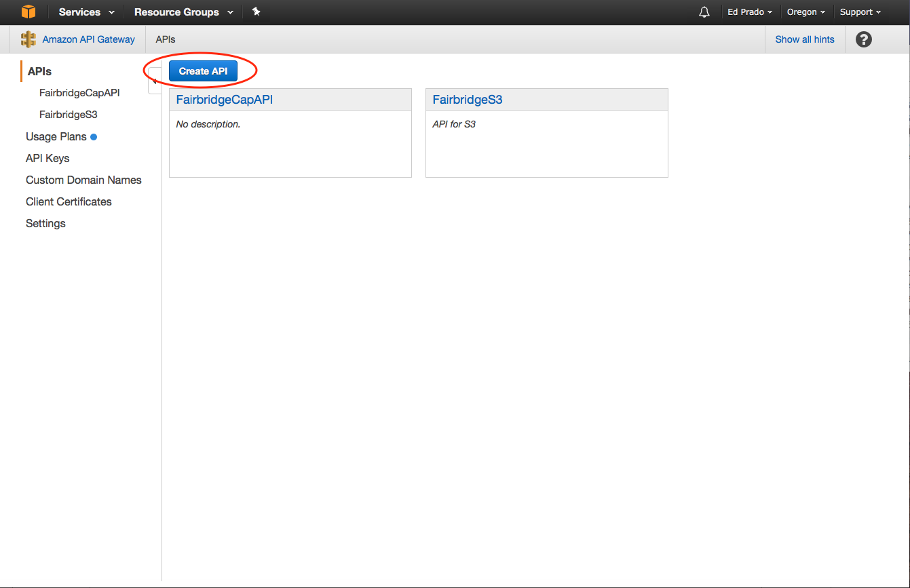Image resolution: width=910 pixels, height=588 pixels.
Task: Expand the Services dropdown menu
Action: pyautogui.click(x=86, y=12)
